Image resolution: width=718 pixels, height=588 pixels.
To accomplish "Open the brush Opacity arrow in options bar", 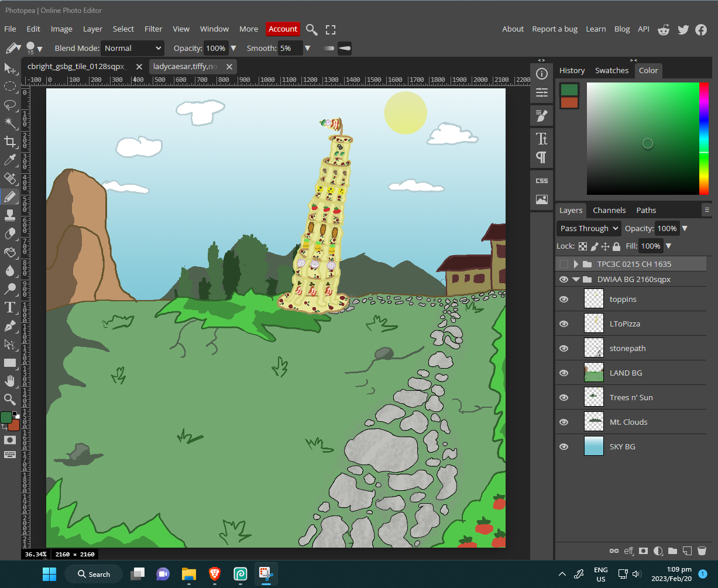I will coord(233,48).
